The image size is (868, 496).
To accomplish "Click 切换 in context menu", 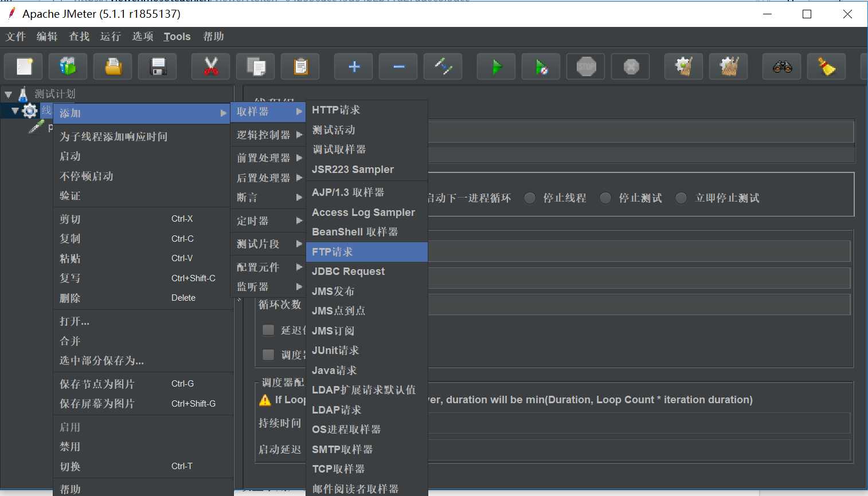I will 143,466.
